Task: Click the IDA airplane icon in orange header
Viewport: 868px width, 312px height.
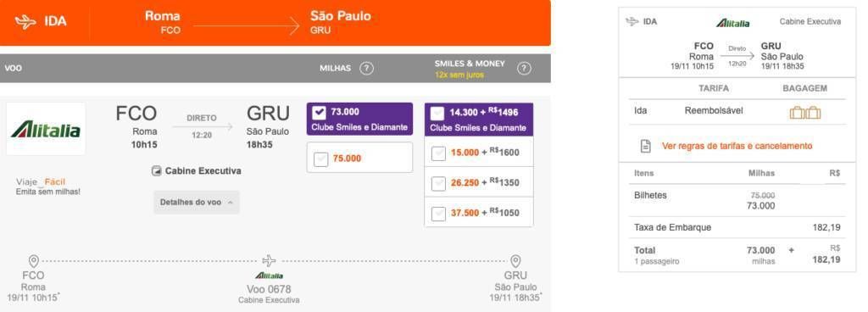Action: (25, 22)
